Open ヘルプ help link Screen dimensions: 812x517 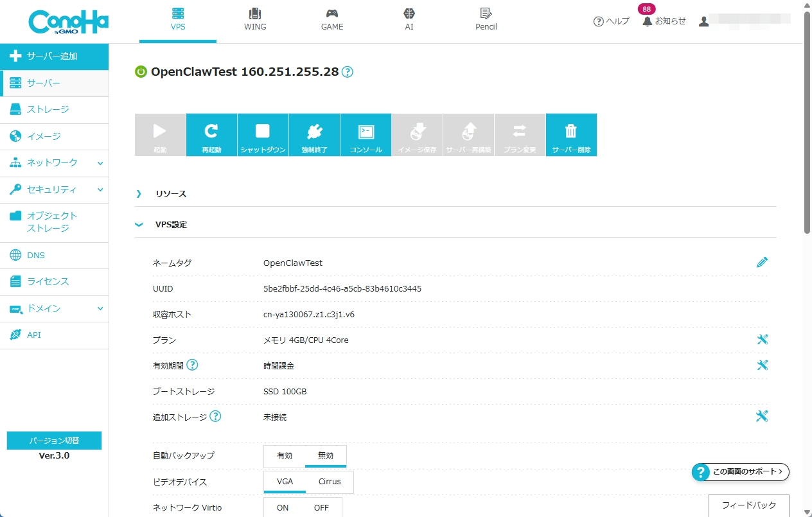611,21
